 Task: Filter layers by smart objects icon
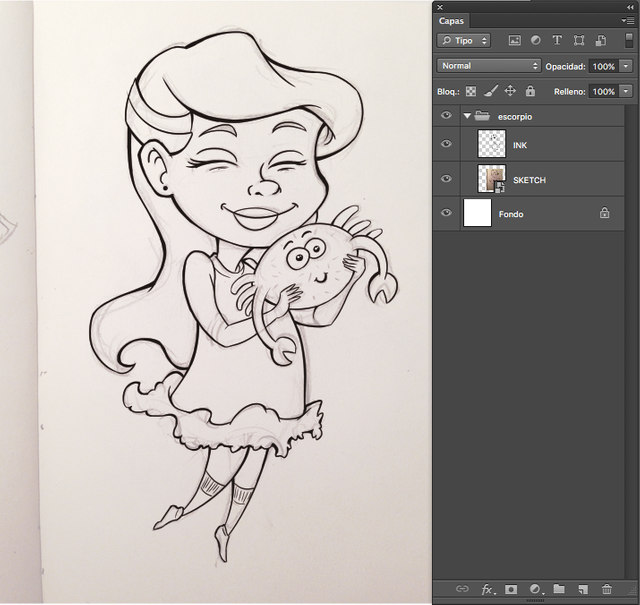point(600,40)
